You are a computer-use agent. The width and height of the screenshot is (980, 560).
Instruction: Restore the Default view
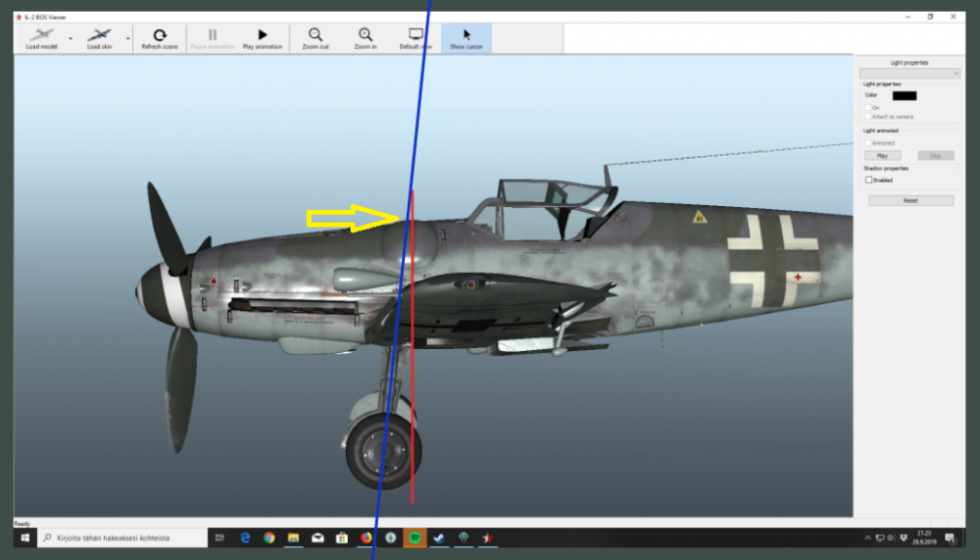416,38
